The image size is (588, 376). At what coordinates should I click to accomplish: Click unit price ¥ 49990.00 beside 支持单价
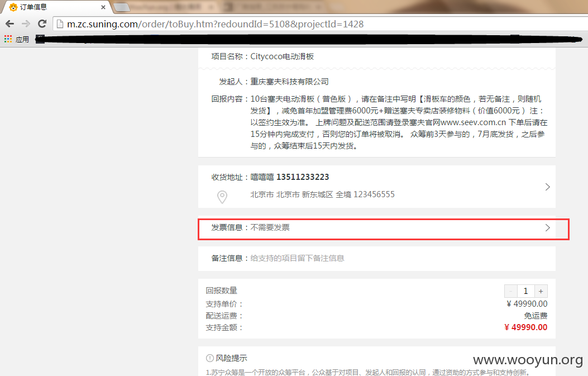click(x=527, y=303)
